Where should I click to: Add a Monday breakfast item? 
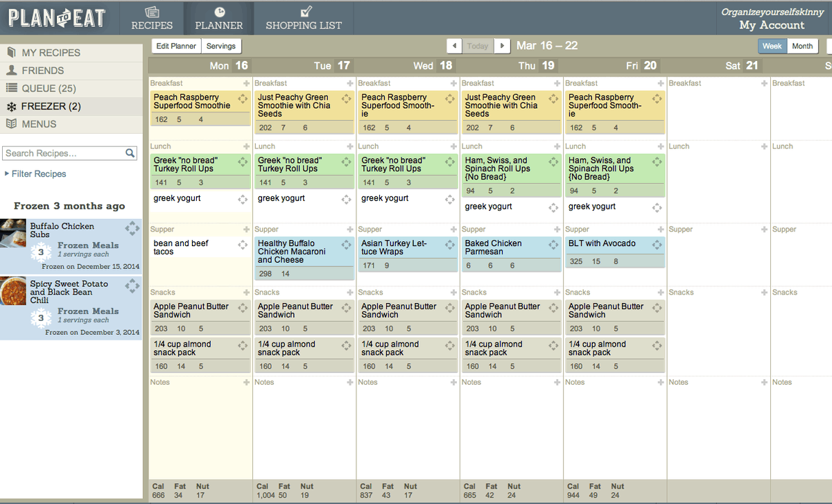pyautogui.click(x=246, y=83)
